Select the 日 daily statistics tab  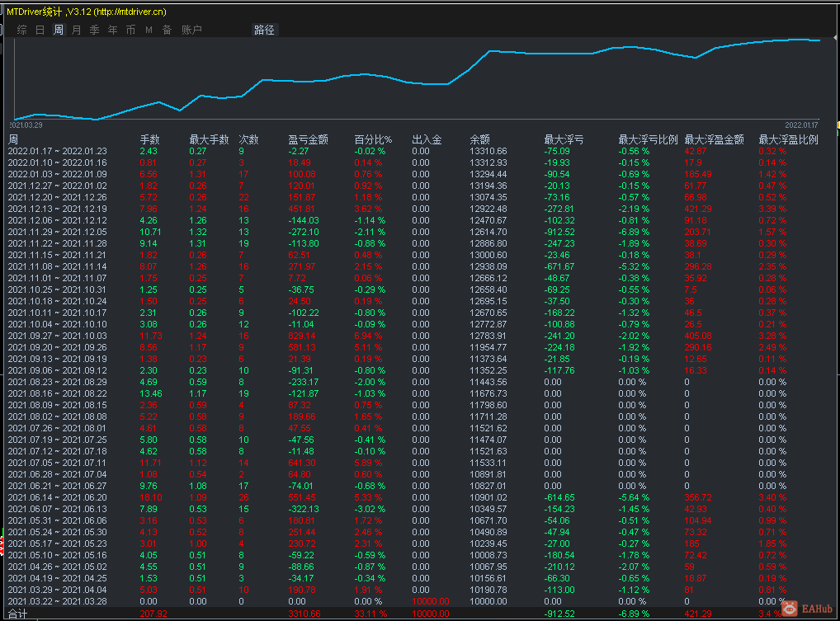pyautogui.click(x=40, y=30)
